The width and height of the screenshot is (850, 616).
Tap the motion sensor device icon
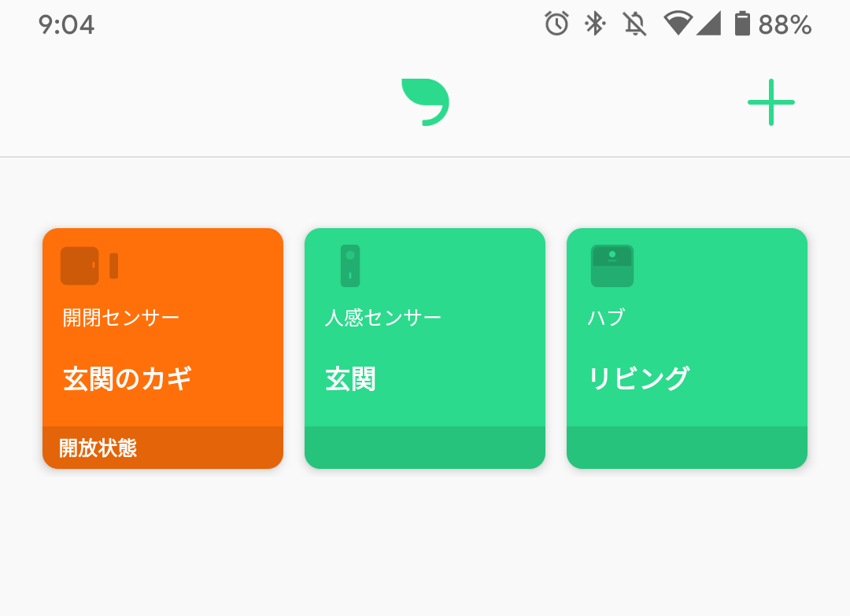[350, 266]
